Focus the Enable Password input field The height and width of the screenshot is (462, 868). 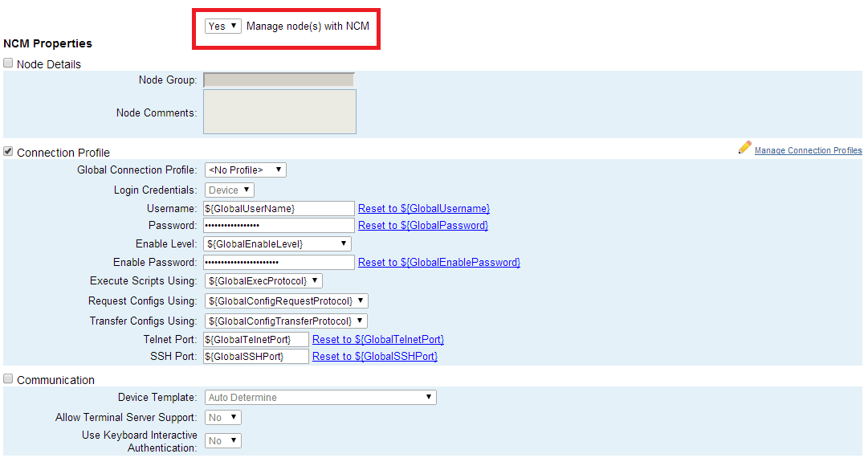click(x=279, y=262)
